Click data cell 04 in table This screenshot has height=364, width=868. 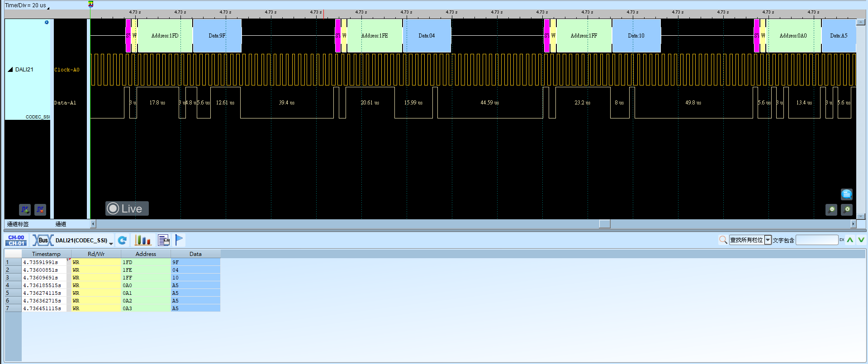[x=195, y=270]
